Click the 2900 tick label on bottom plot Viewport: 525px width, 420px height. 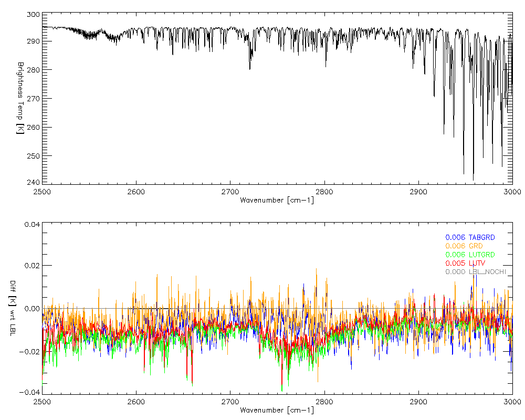click(x=418, y=402)
